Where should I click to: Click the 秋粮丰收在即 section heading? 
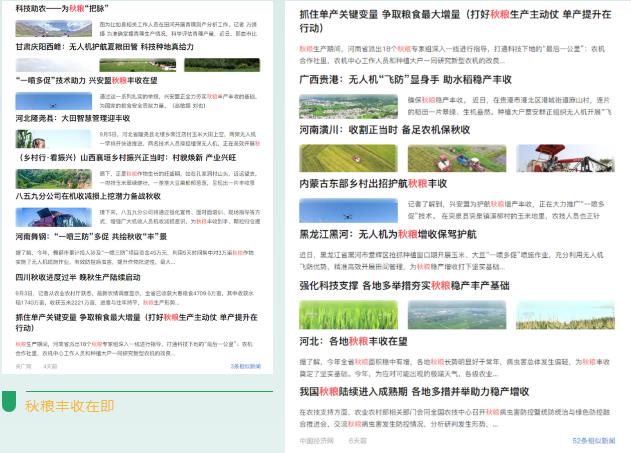point(69,406)
